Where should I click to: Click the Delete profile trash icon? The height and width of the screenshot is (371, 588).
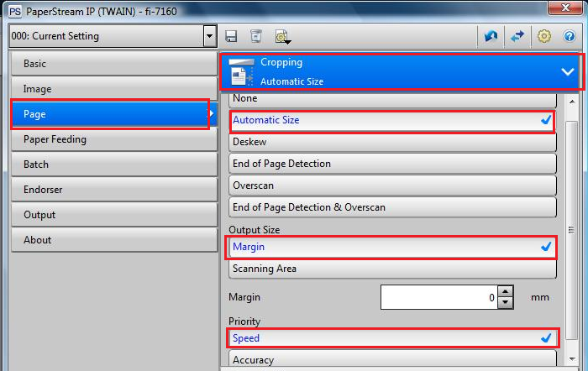[255, 36]
